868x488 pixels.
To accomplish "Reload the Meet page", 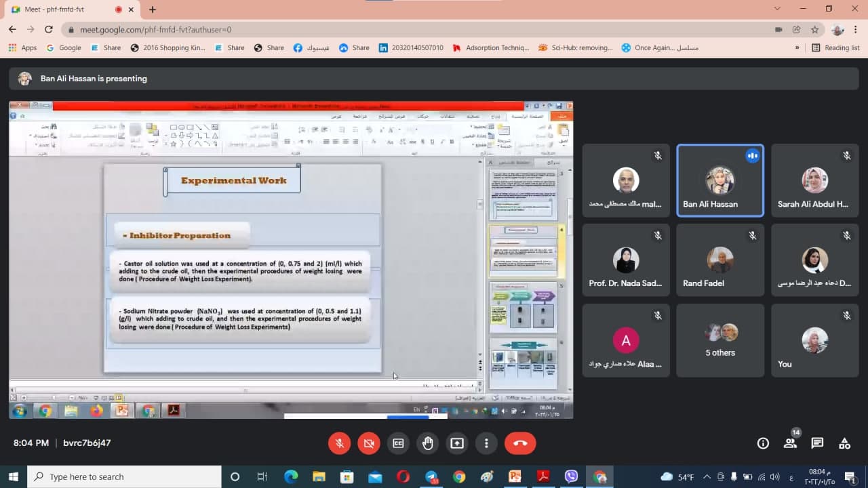I will [x=48, y=30].
